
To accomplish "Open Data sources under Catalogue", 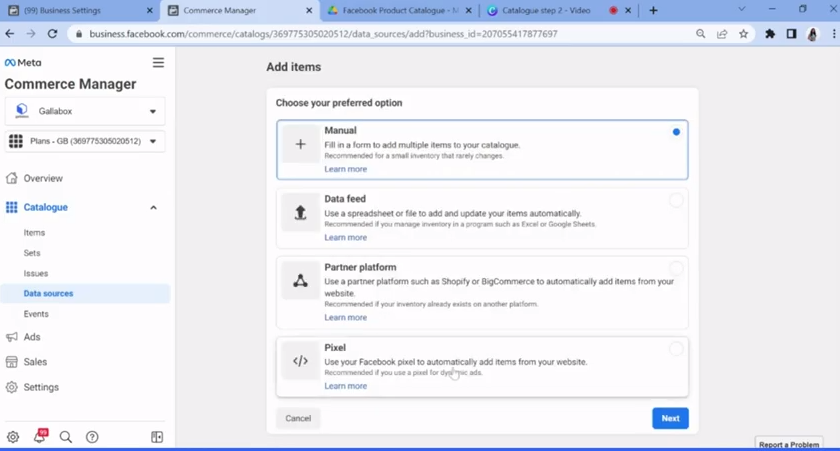I will click(86, 294).
